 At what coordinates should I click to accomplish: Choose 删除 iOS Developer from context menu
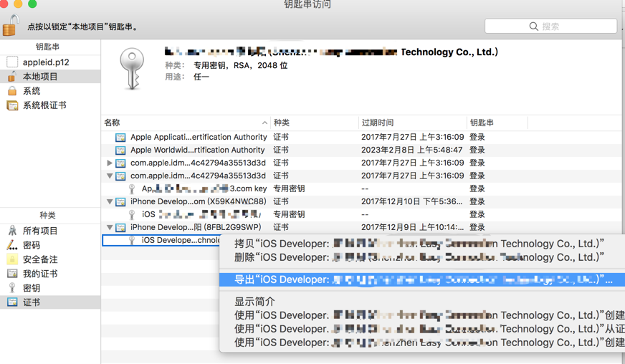click(x=422, y=257)
